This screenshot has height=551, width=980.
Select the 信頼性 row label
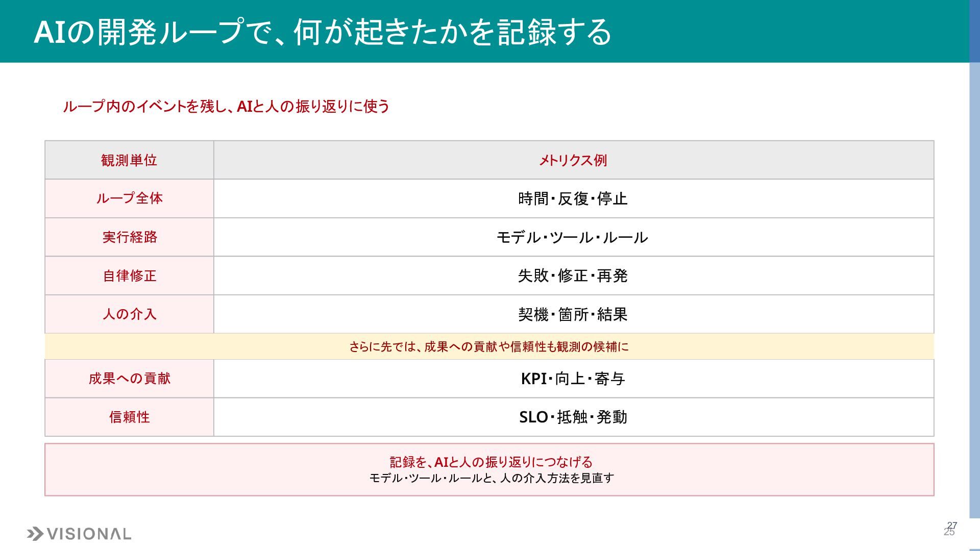pos(129,417)
